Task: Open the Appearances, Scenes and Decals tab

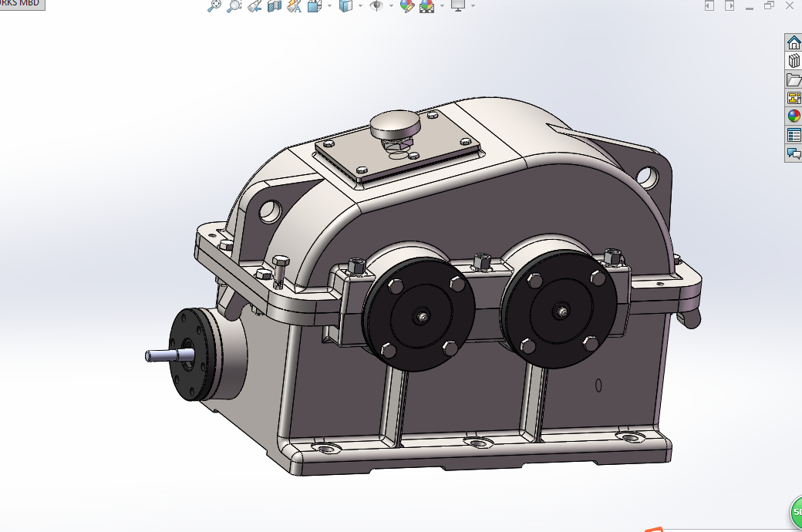Action: click(794, 116)
